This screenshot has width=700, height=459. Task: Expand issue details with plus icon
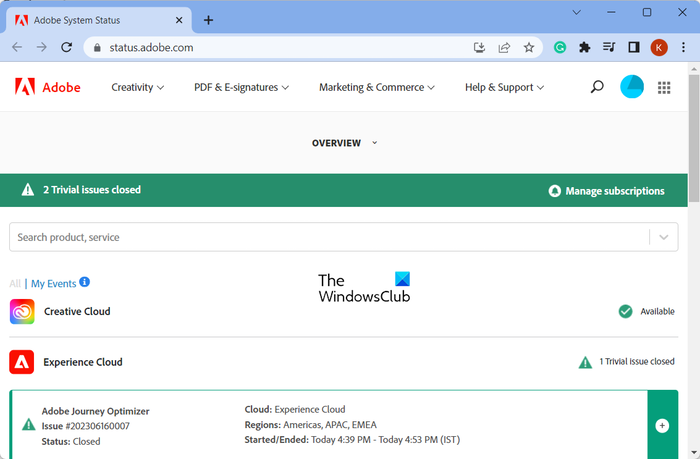pyautogui.click(x=662, y=426)
